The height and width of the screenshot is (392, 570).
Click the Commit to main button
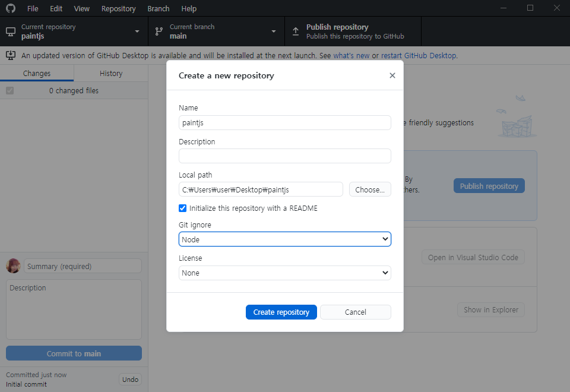click(x=74, y=353)
